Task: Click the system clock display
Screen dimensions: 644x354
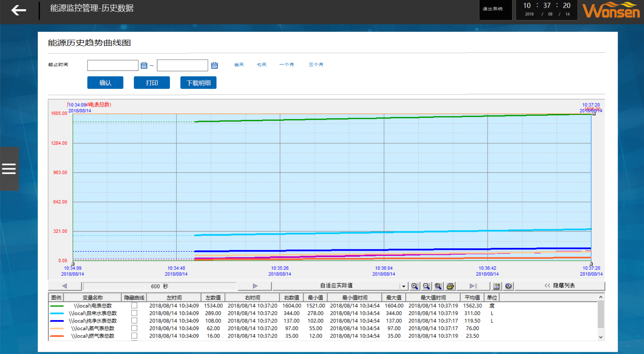Action: (x=547, y=9)
